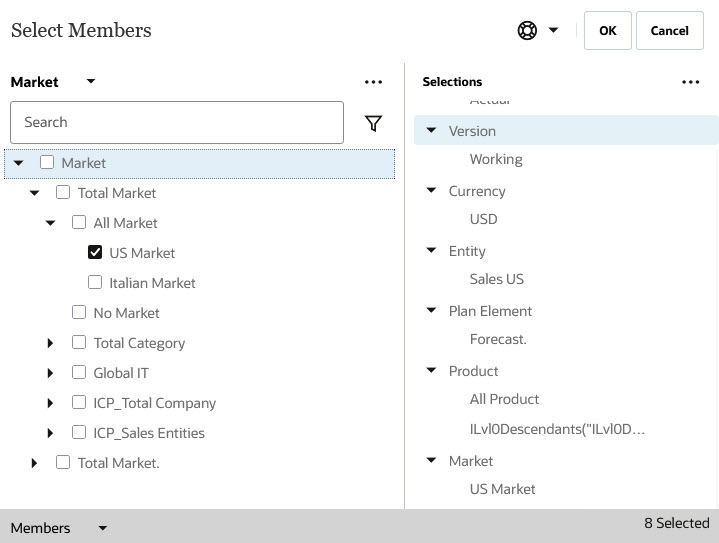This screenshot has height=543, width=719.
Task: Uncheck the US Market checkbox
Action: [96, 253]
